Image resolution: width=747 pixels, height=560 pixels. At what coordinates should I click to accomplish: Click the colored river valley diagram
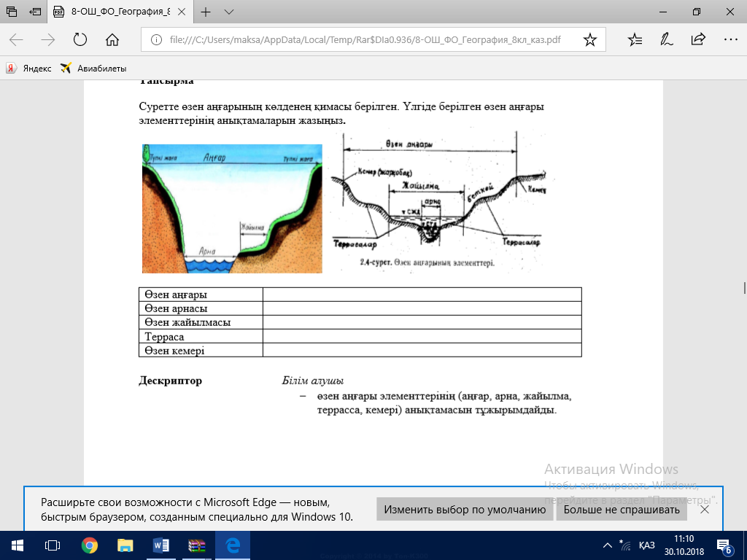(x=232, y=209)
